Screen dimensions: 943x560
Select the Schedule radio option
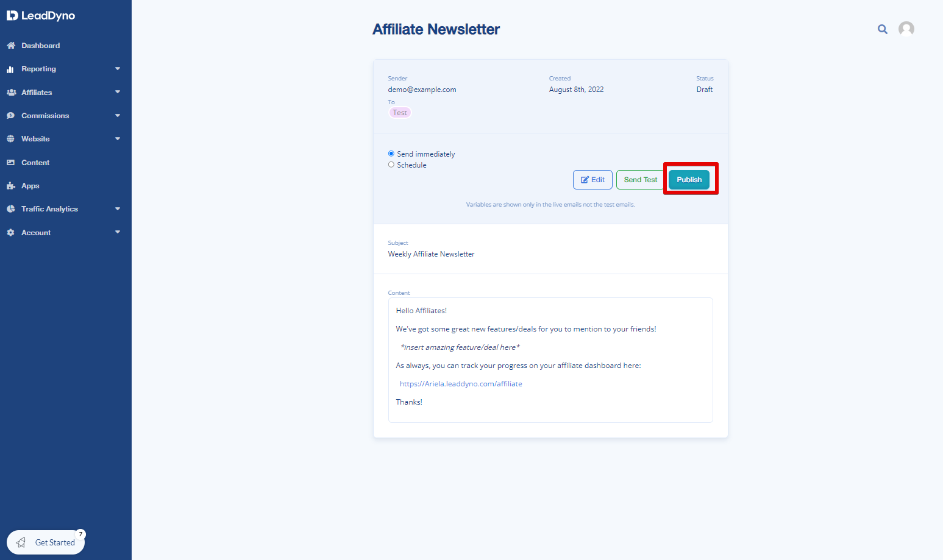[x=391, y=165]
